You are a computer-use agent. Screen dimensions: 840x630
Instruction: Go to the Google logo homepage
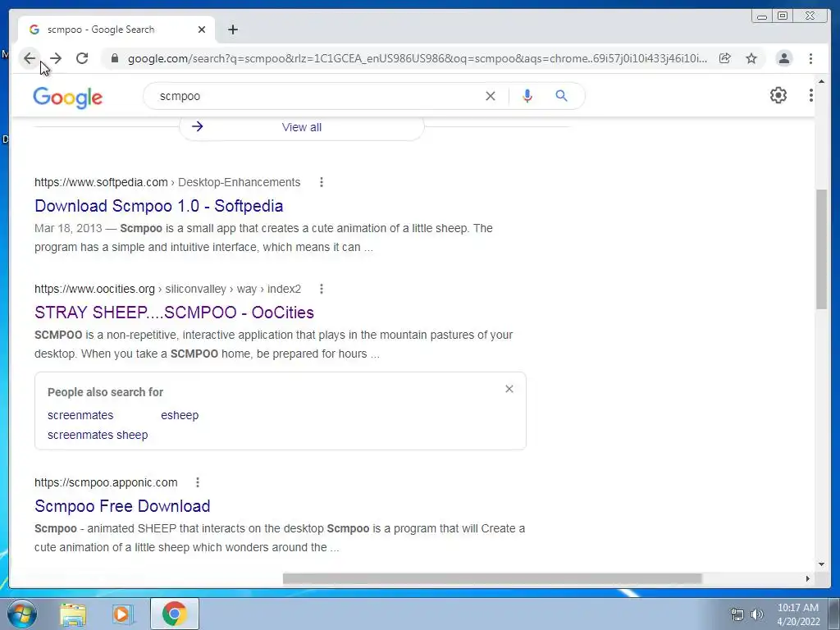(67, 97)
